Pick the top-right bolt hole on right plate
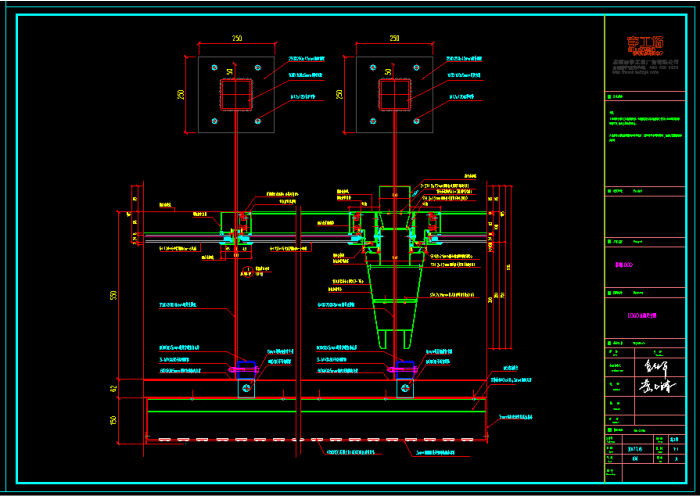Image resolution: width=700 pixels, height=496 pixels. (417, 69)
